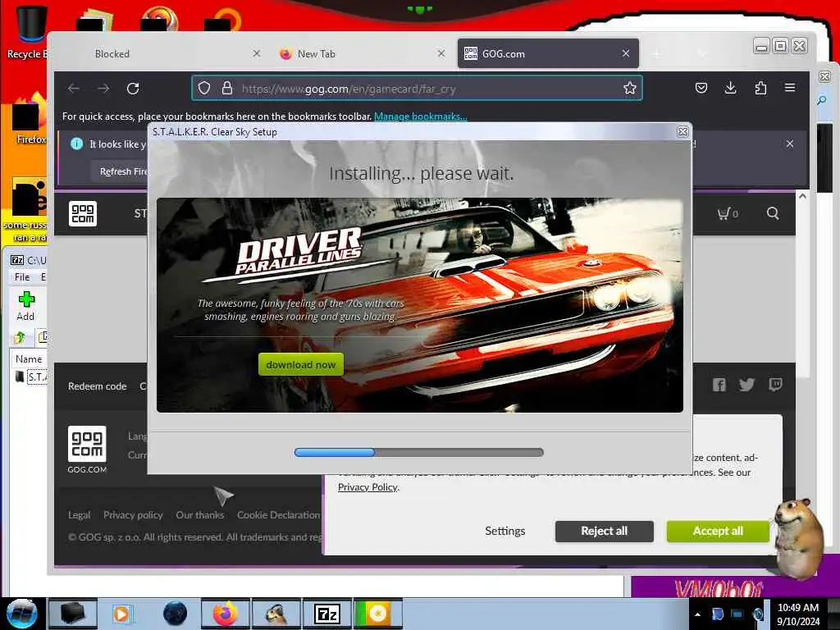This screenshot has height=630, width=840.
Task: Go back to previous page in Firefox
Action: 74,89
